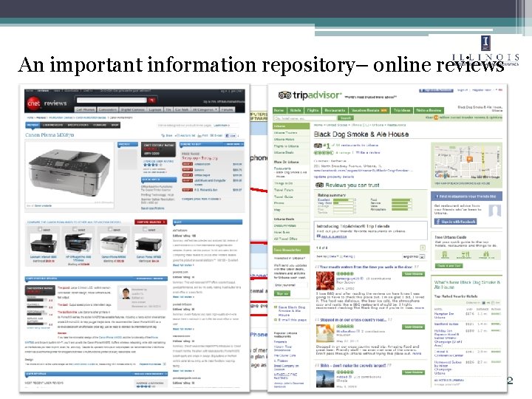Click 'Black Dog Smoke & Ale House' heading
Screen dimensions: 532x399
[361, 134]
